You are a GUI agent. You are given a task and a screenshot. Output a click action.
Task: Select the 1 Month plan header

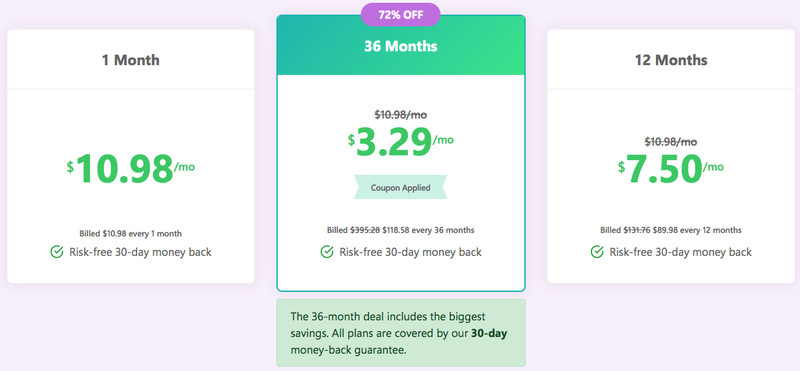click(x=131, y=60)
